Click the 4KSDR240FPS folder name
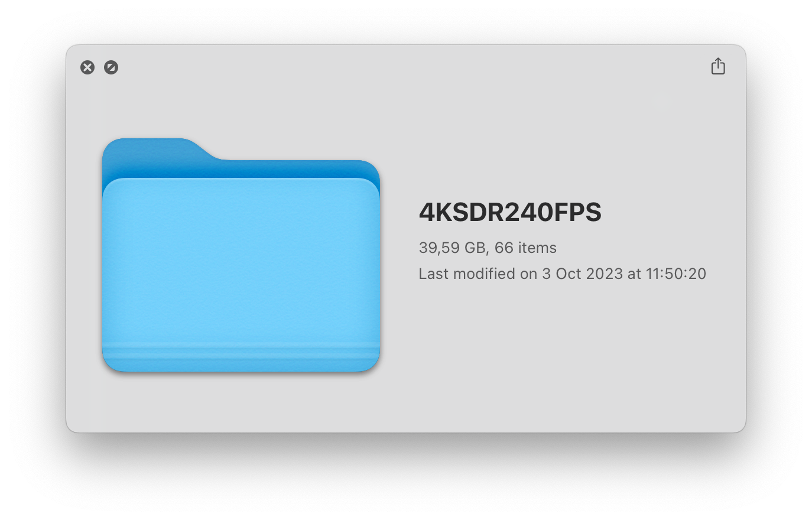Viewport: 812px width, 520px height. pos(510,212)
